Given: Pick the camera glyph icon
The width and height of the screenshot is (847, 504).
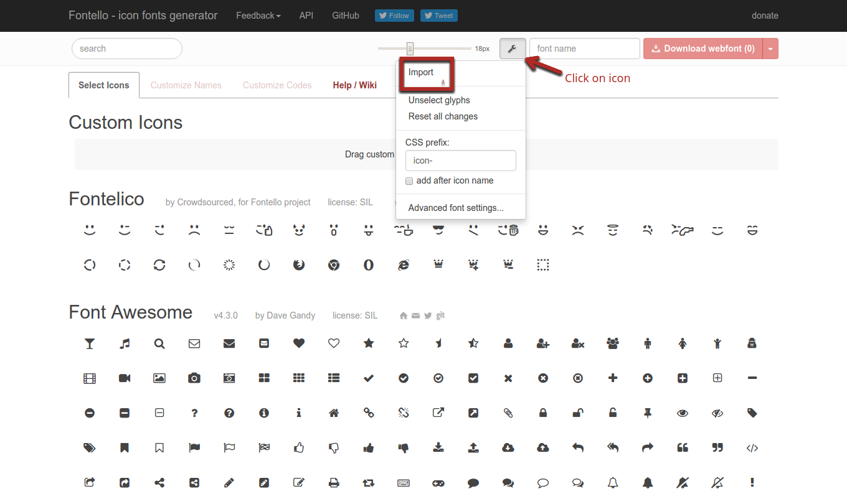Looking at the screenshot, I should click(x=194, y=378).
